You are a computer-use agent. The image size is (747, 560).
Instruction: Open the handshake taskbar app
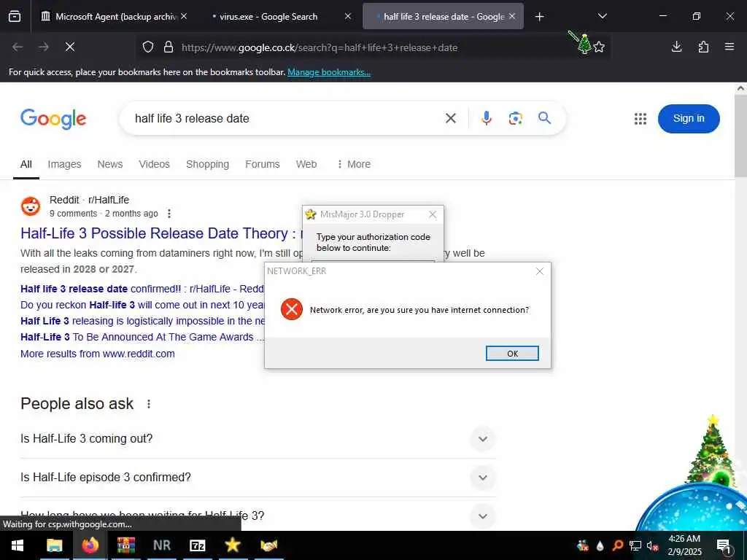(x=268, y=545)
